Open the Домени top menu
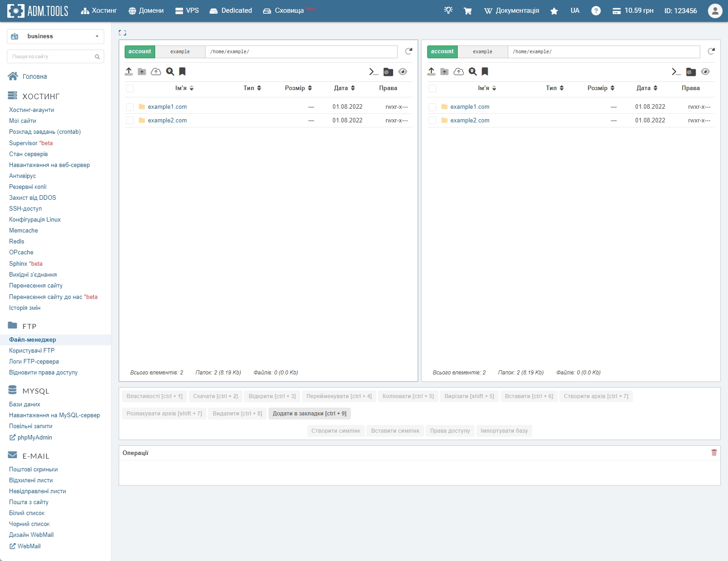Image resolution: width=728 pixels, height=561 pixels. click(146, 11)
